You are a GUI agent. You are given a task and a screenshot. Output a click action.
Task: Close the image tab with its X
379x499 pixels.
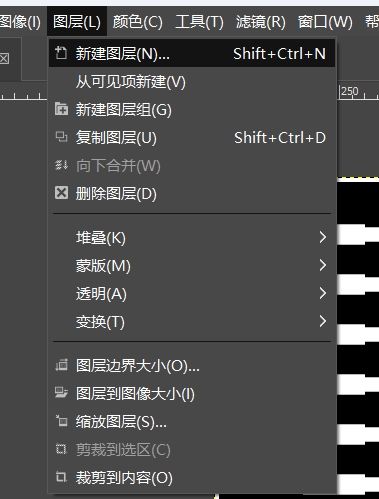(4, 59)
